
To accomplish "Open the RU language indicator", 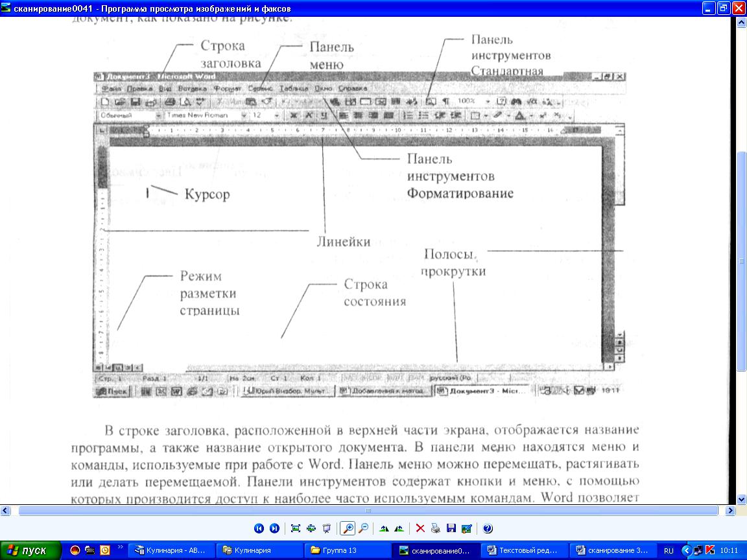I will coord(669,551).
